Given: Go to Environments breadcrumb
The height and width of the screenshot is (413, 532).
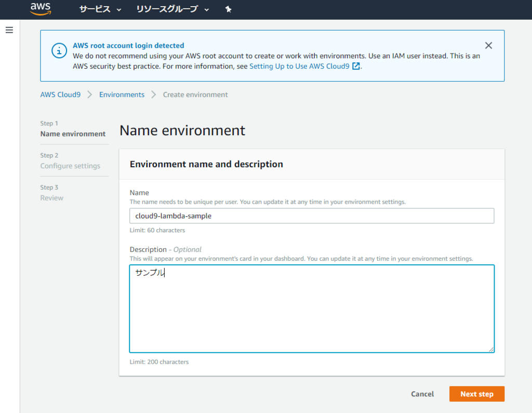Looking at the screenshot, I should pyautogui.click(x=122, y=95).
